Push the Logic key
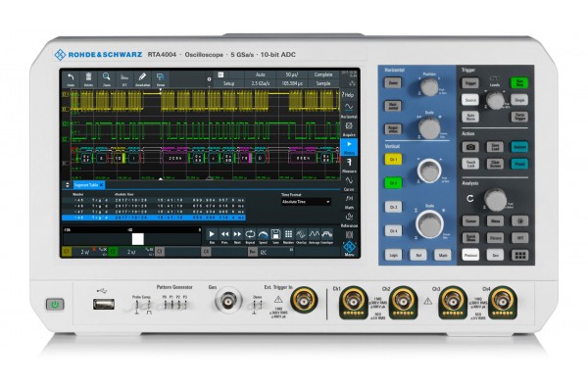 [393, 255]
